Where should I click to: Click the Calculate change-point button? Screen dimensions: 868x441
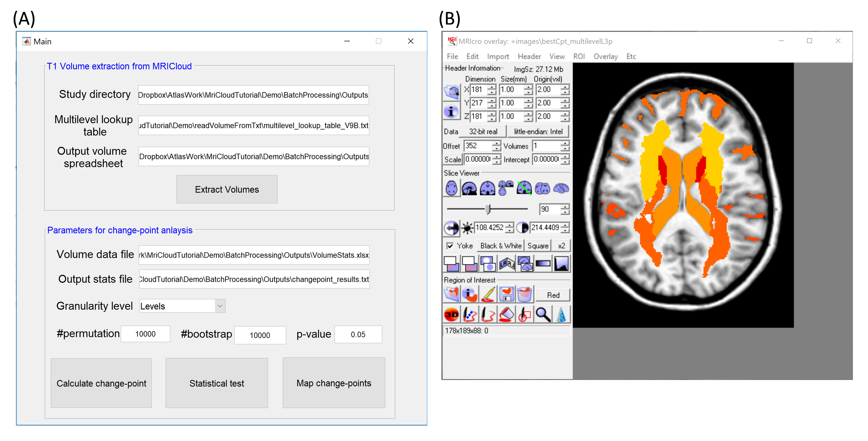tap(101, 383)
